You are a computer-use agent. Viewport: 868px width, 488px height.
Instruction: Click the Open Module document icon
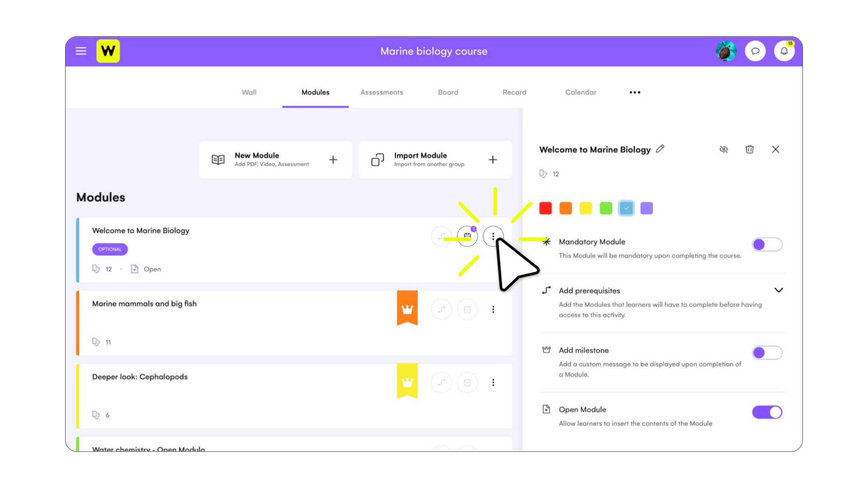(x=546, y=409)
